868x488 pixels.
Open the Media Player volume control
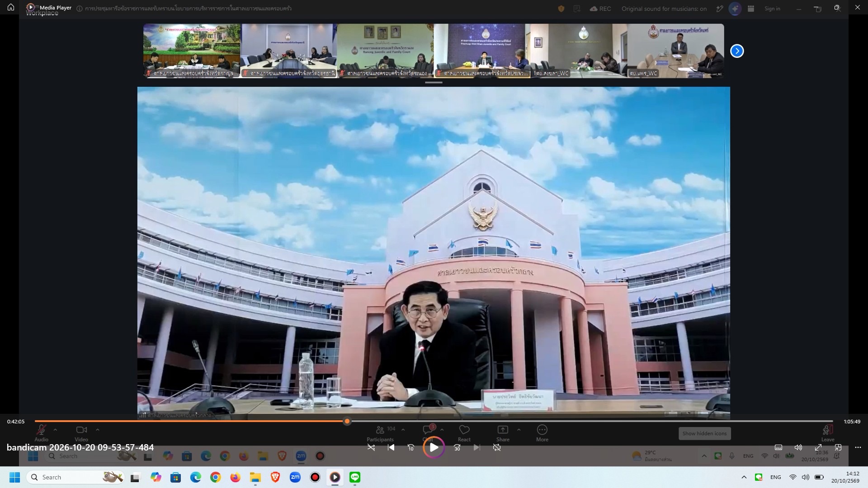(x=798, y=447)
